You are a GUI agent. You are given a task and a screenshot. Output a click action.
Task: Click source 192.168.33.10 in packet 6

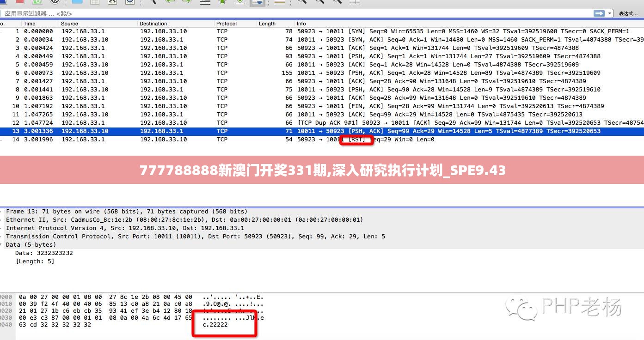(x=85, y=73)
